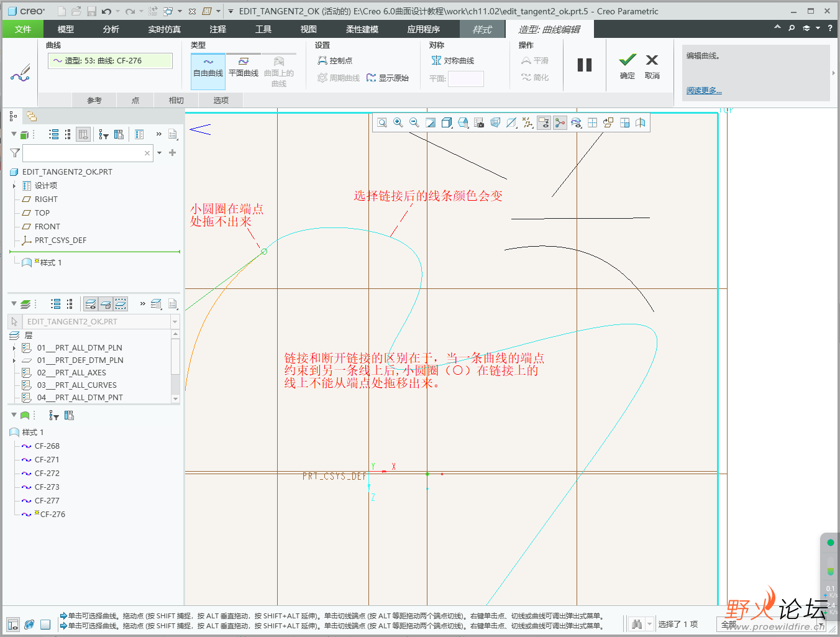Click the Zoom In magnifier icon

(398, 122)
